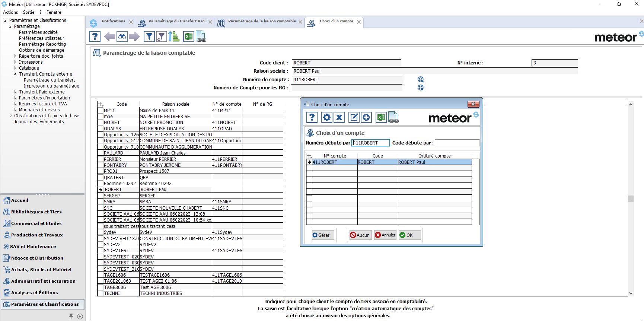
Task: Apply filter using the blue funnel icon
Action: (x=149, y=36)
